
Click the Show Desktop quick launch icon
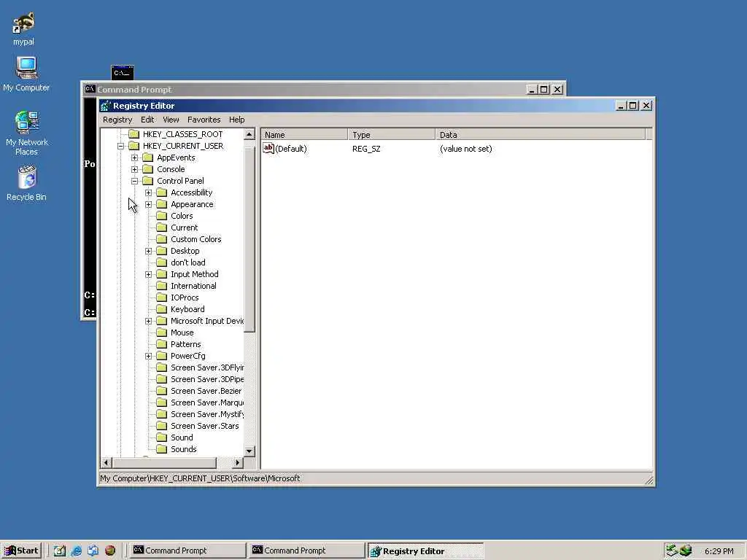59,551
